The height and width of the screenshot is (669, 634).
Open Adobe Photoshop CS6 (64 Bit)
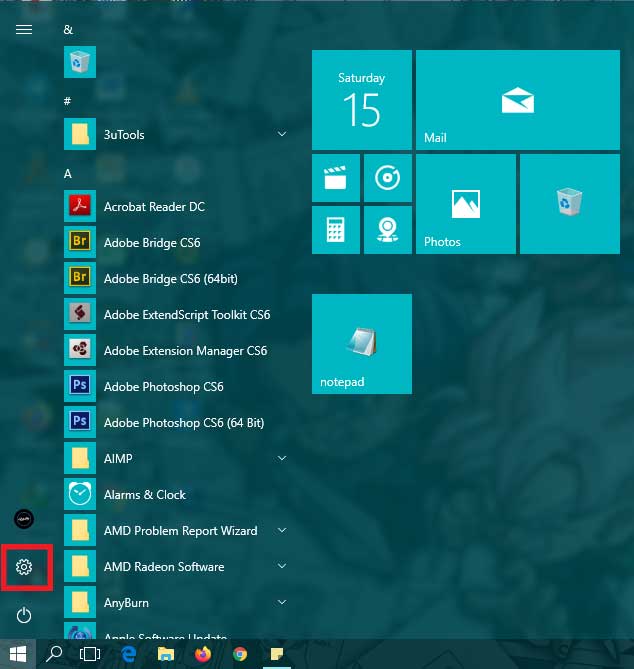183,423
